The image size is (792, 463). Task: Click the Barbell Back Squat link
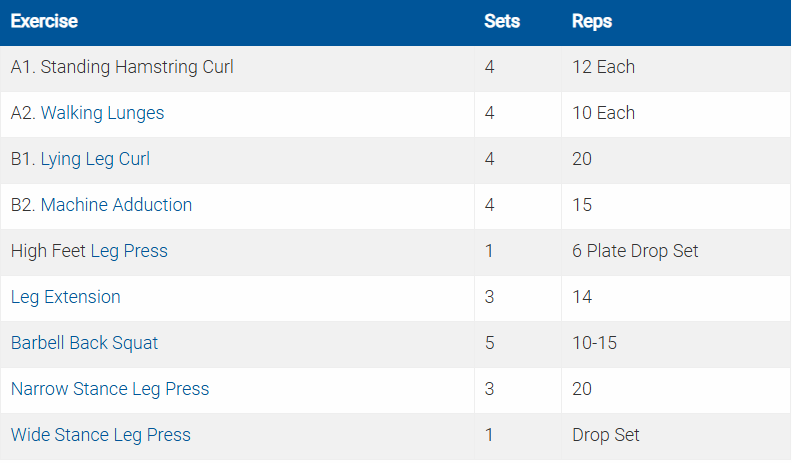tap(84, 343)
